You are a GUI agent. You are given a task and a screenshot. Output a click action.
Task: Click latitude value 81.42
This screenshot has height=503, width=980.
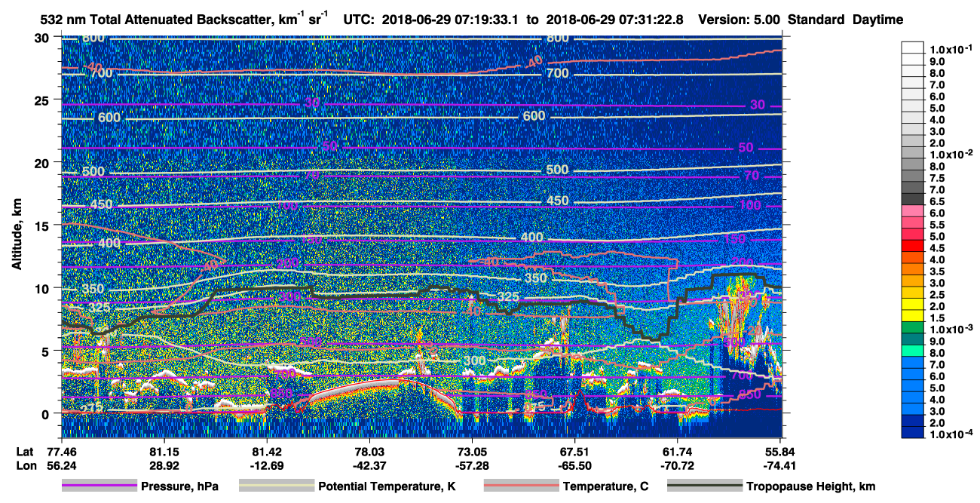(267, 450)
